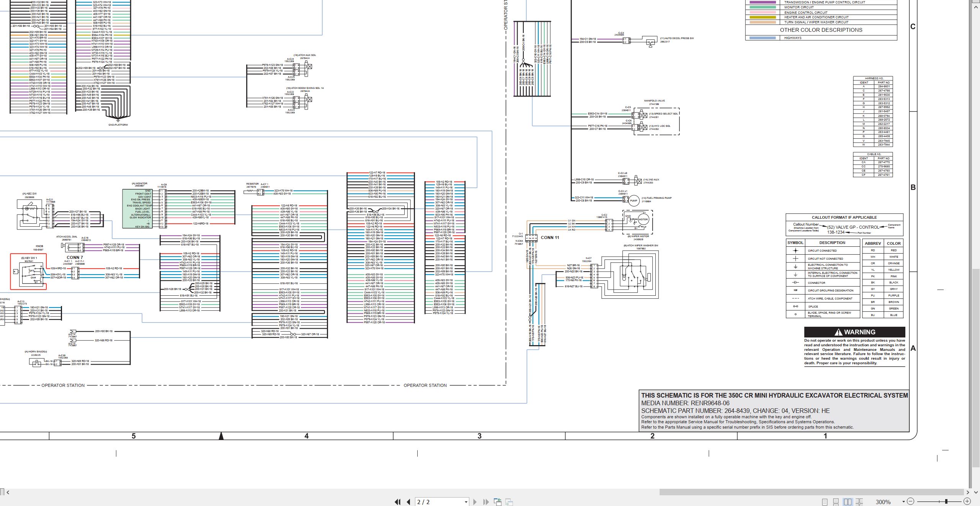Click the vertical scrollbar thumb
The height and width of the screenshot is (506, 980).
[976, 368]
